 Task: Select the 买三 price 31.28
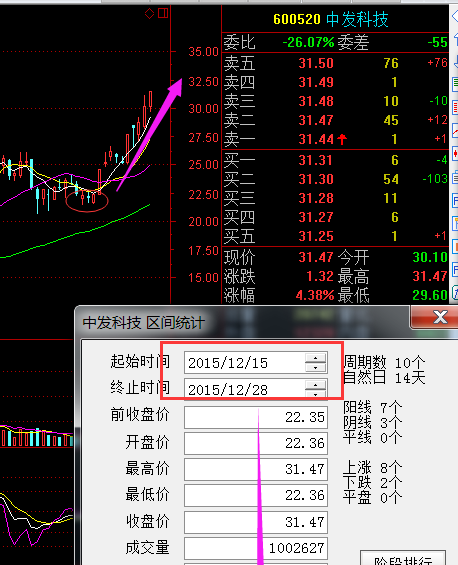(x=315, y=199)
